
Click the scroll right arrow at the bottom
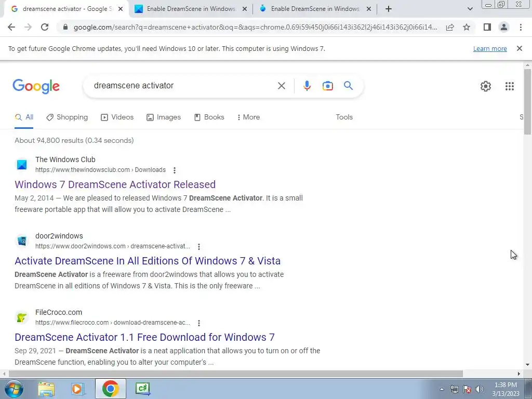click(x=519, y=374)
